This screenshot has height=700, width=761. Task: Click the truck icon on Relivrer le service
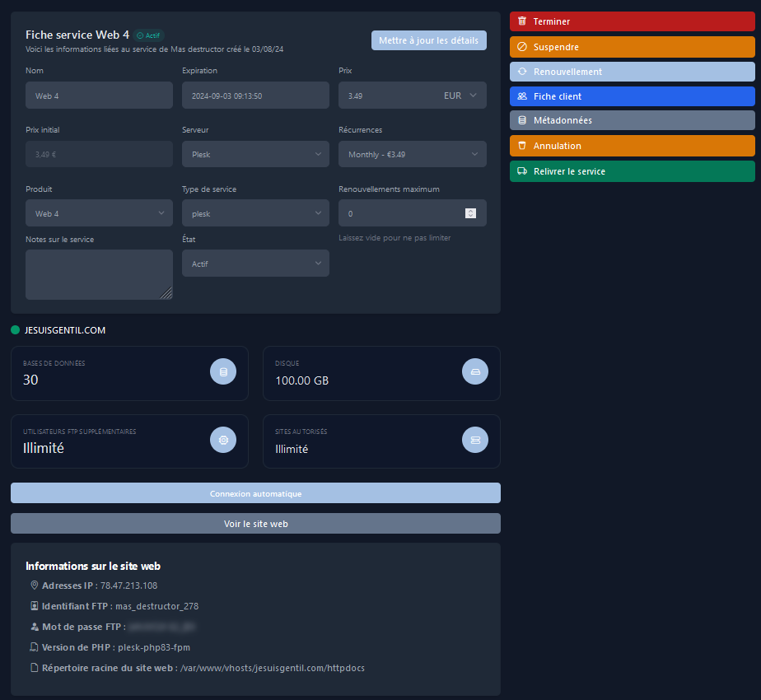[x=522, y=171]
